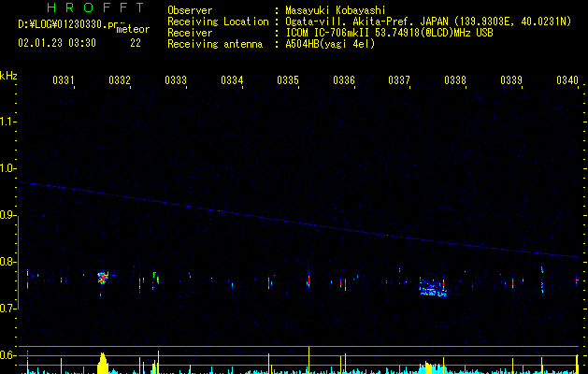The width and height of the screenshot is (588, 374).
Task: Click the 0.7 kHz axis label
Action: click(x=7, y=309)
